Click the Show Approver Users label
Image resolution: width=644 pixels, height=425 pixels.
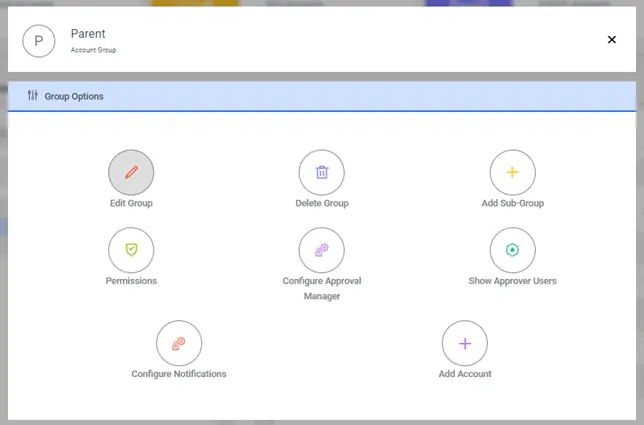point(513,281)
